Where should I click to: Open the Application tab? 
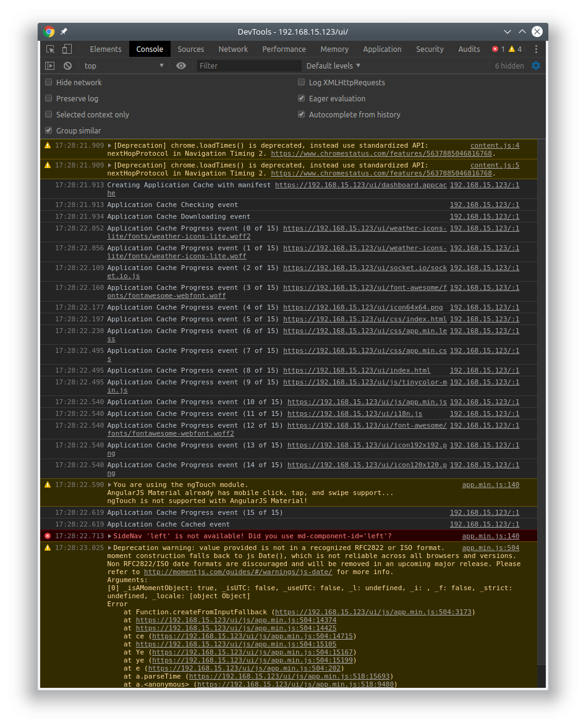coord(382,49)
